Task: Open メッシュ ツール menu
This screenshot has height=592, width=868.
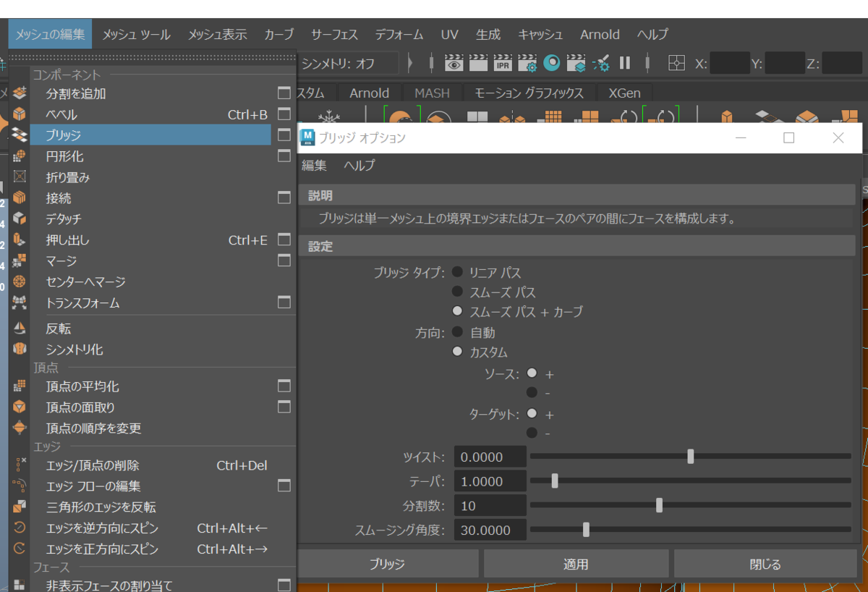Action: (x=136, y=34)
